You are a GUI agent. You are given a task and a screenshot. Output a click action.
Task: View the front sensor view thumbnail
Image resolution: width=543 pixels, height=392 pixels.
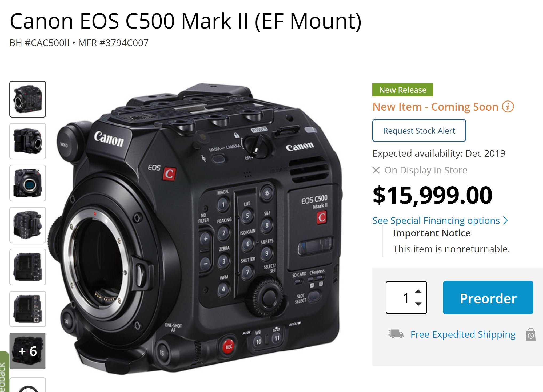pos(28,183)
